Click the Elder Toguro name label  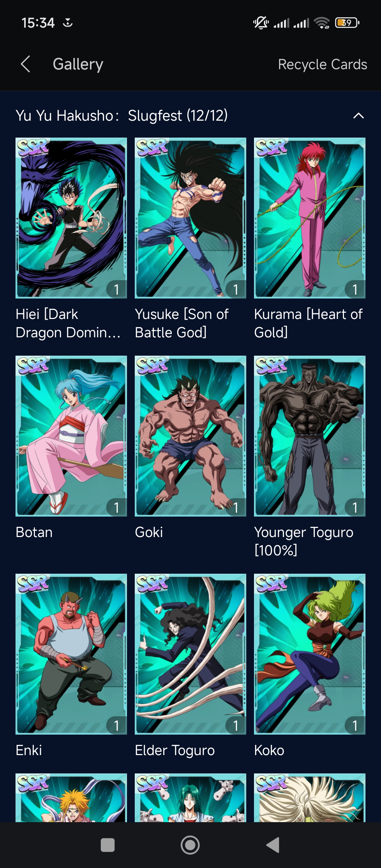[175, 751]
